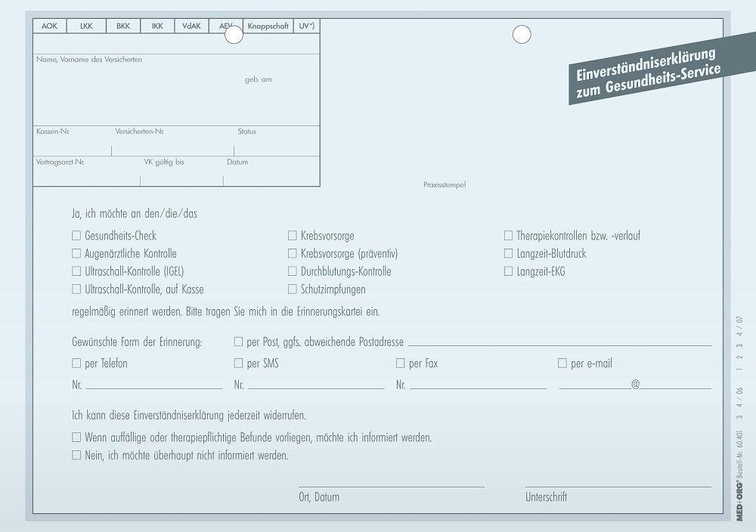756x532 pixels.
Task: Tick the Schutzimpfungen checkbox
Action: click(292, 289)
